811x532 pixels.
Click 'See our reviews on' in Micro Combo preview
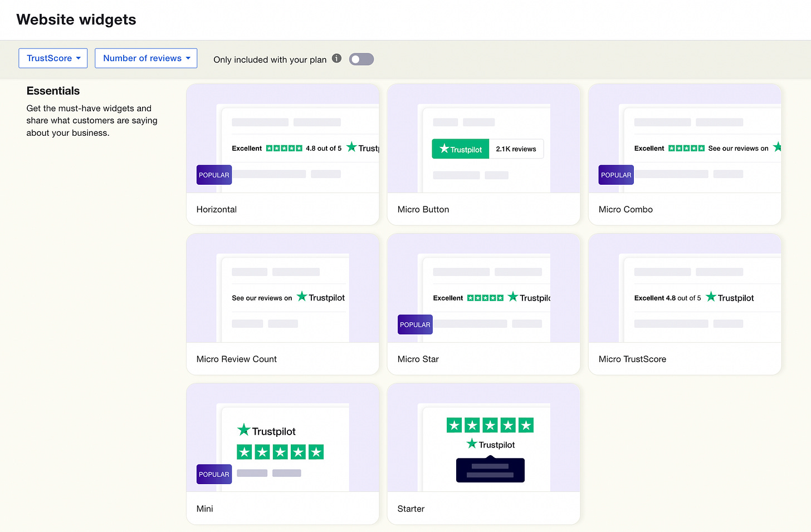point(738,149)
